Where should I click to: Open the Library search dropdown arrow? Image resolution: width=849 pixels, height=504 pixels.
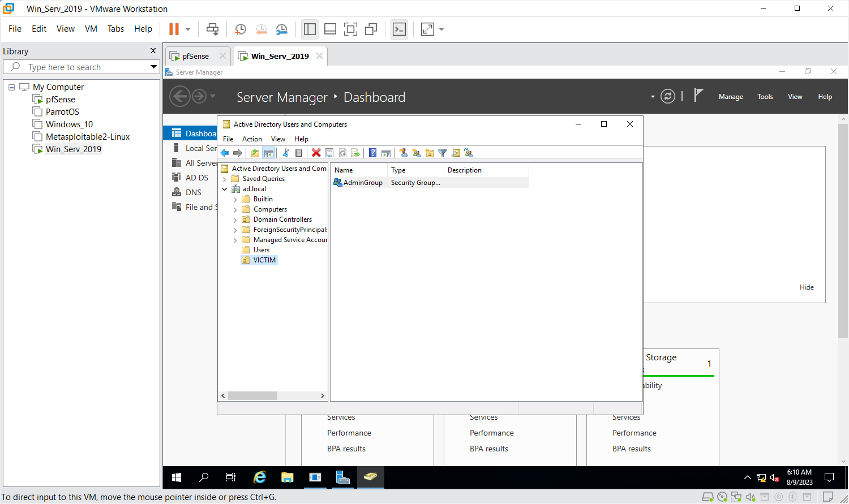click(153, 67)
